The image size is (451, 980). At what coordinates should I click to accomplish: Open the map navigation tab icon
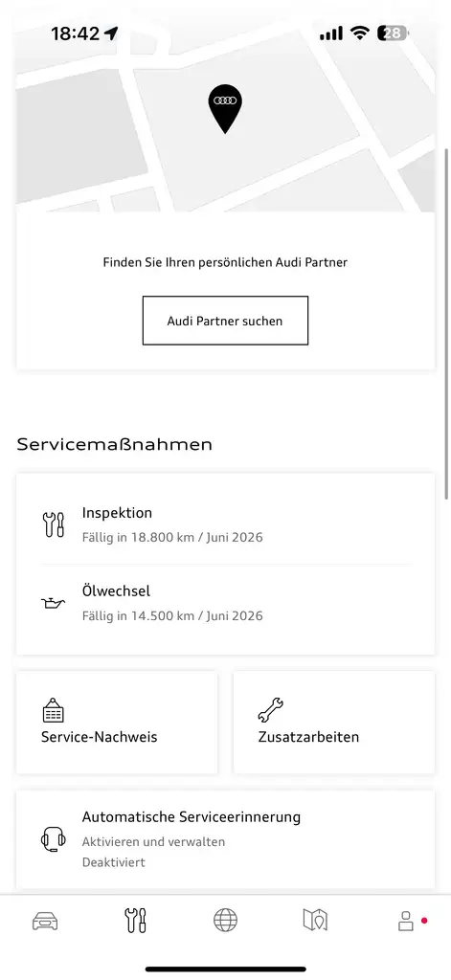[315, 920]
